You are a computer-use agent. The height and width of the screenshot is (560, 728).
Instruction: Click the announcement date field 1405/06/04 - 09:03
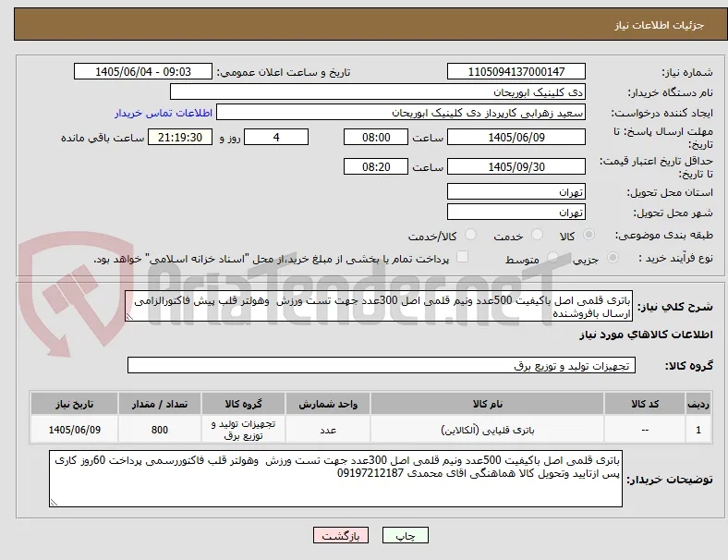143,71
